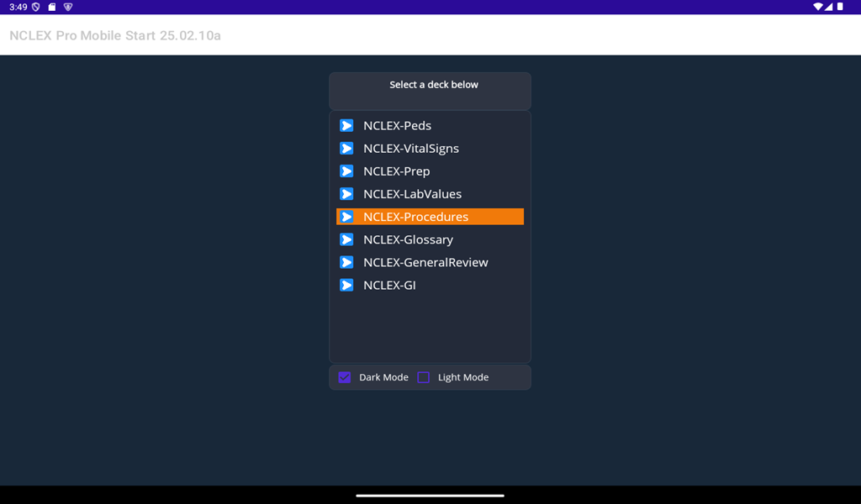Tap the SD card status bar icon
The width and height of the screenshot is (861, 504).
(51, 7)
